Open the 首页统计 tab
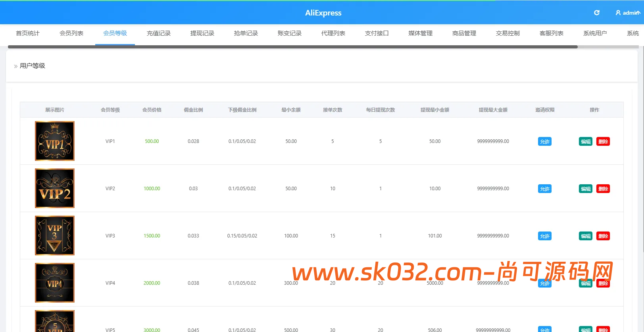Screen dimensions: 644x332 28,33
